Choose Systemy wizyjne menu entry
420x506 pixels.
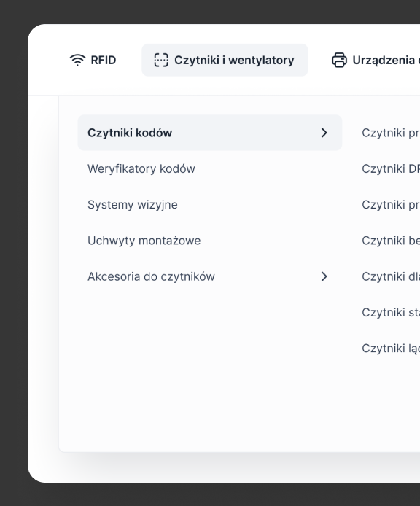[x=133, y=205]
